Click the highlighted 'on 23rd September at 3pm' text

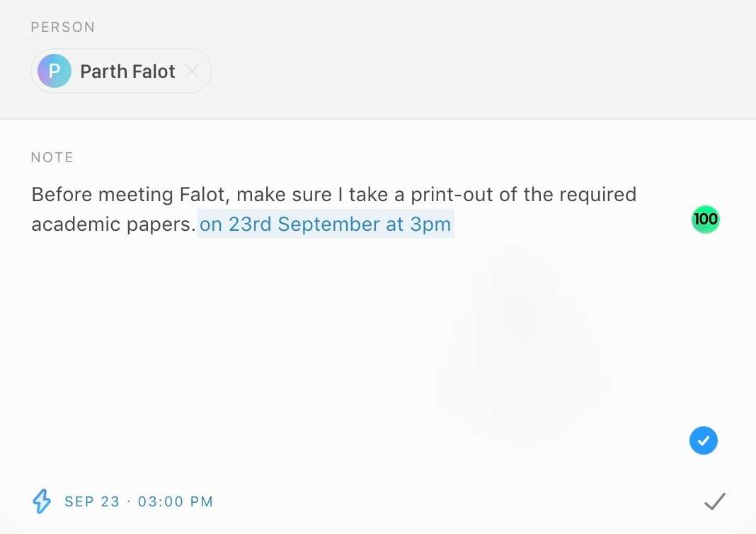(326, 224)
